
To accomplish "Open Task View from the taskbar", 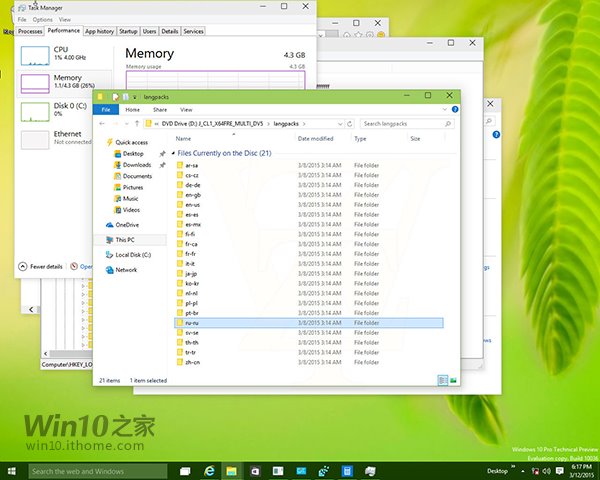I will pyautogui.click(x=185, y=471).
